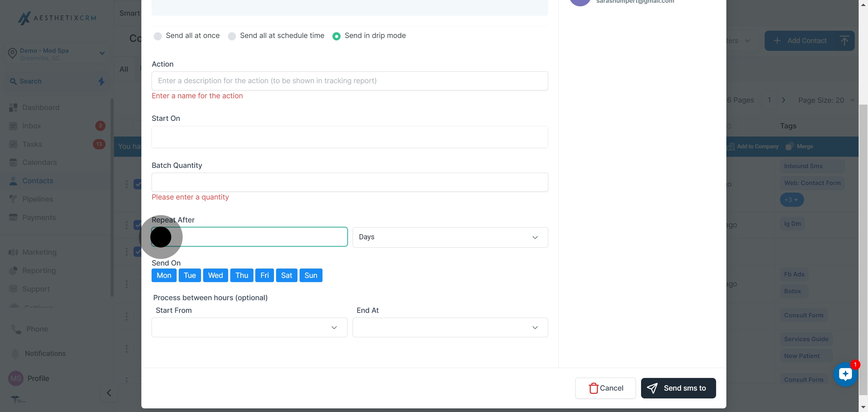Select Send all at once radio
Screen dimensions: 868x412
pos(158,36)
